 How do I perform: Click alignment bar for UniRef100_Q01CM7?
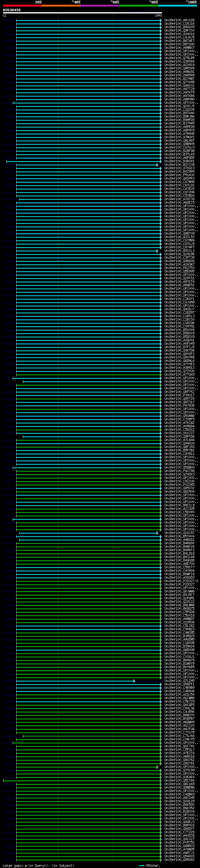[89, 533]
